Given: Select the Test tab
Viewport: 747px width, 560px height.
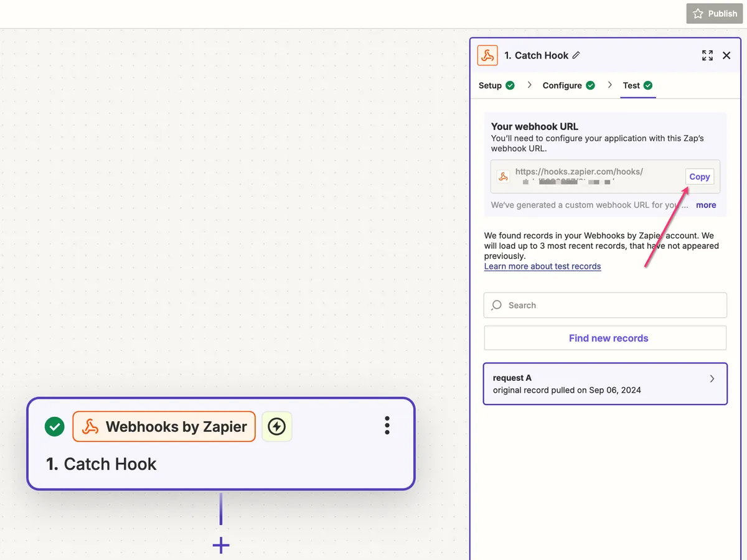Looking at the screenshot, I should 637,85.
